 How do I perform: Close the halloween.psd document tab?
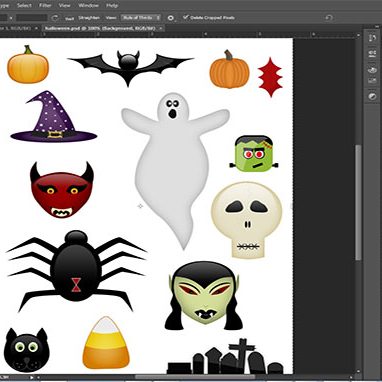coord(161,28)
